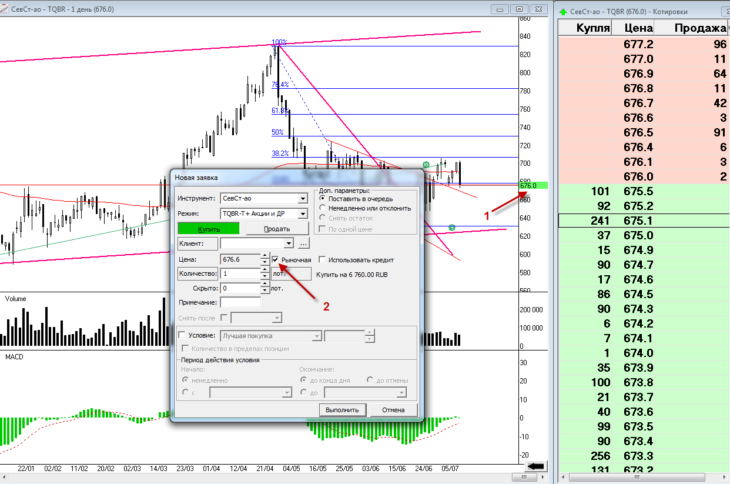Select bid price 673.3 row
The image size is (730, 484).
[643, 456]
